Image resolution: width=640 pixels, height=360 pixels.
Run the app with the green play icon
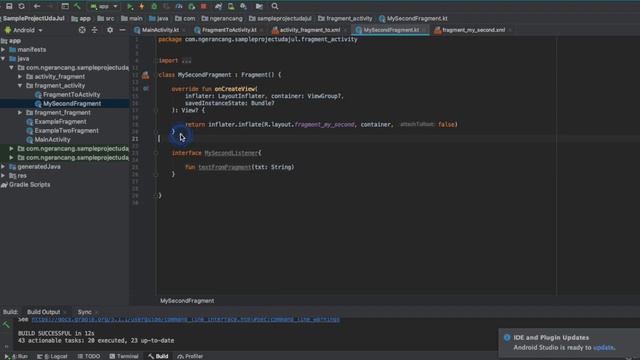[x=130, y=6]
